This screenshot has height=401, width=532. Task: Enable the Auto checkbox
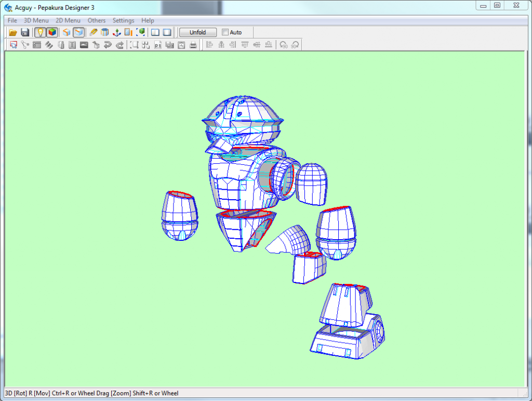pyautogui.click(x=225, y=32)
